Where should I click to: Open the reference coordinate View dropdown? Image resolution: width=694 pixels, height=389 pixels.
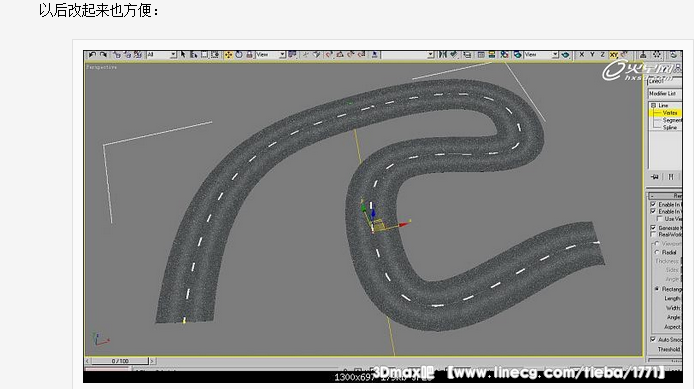point(270,55)
